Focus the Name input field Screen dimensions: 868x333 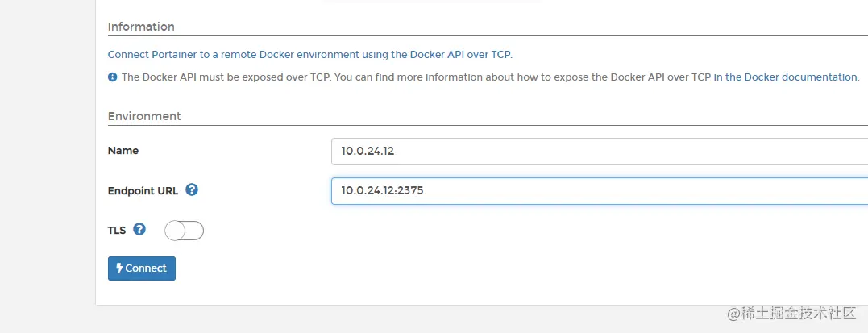(596, 151)
